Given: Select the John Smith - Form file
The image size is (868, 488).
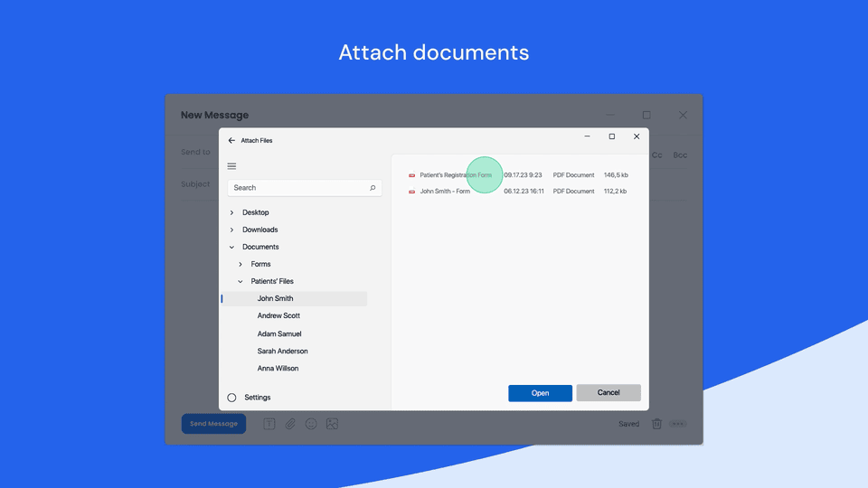Looking at the screenshot, I should (445, 192).
